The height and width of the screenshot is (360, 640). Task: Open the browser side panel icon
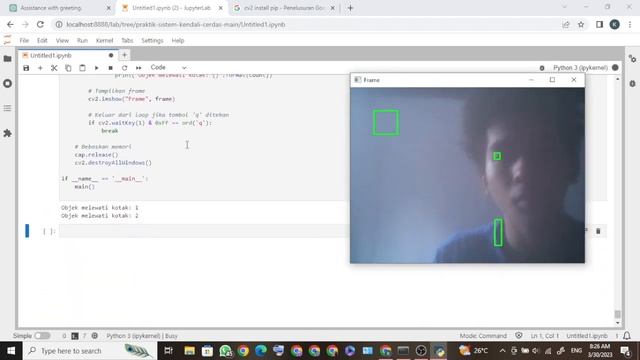click(x=599, y=24)
